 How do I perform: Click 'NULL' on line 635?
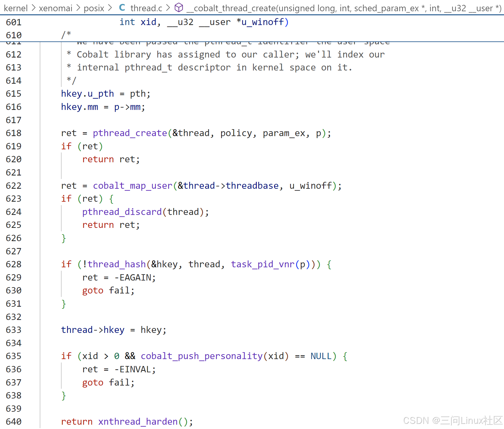(x=321, y=356)
